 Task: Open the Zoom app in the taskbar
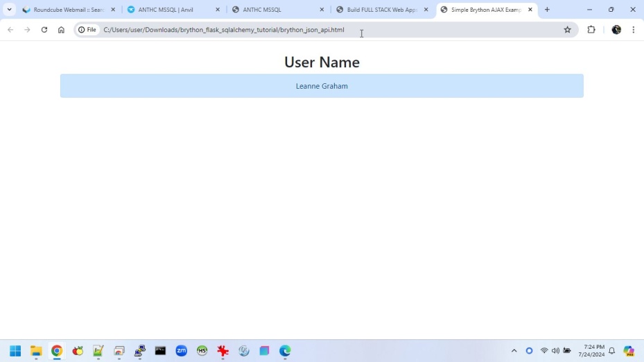click(x=182, y=351)
